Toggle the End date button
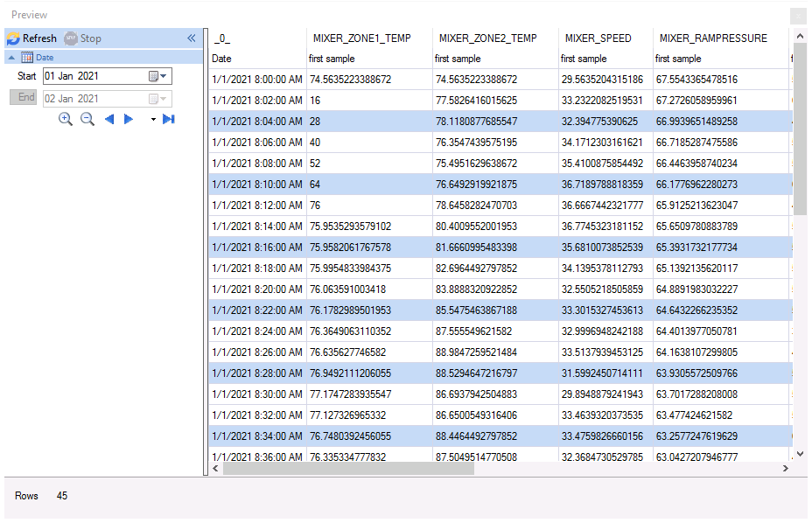812x523 pixels. (x=24, y=97)
